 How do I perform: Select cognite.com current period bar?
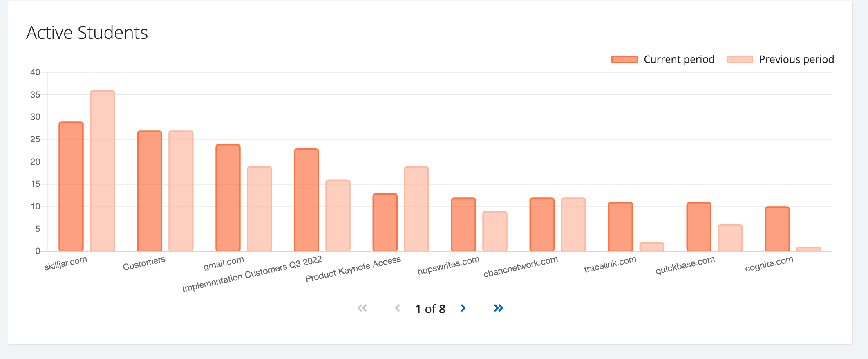click(x=777, y=229)
